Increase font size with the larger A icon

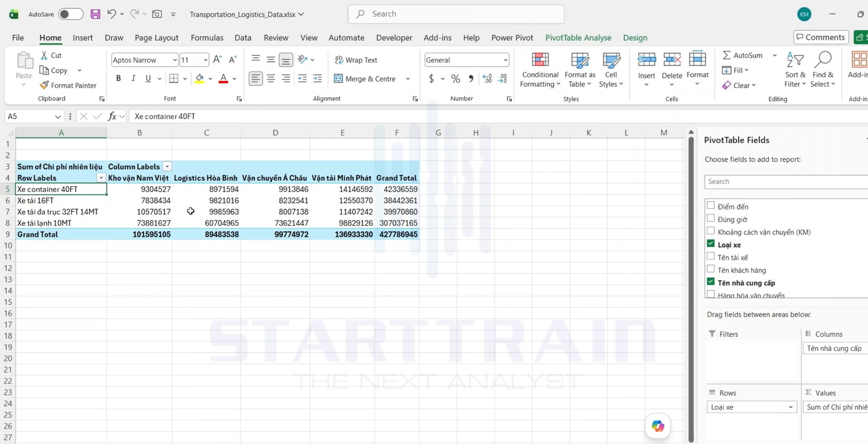tap(217, 60)
